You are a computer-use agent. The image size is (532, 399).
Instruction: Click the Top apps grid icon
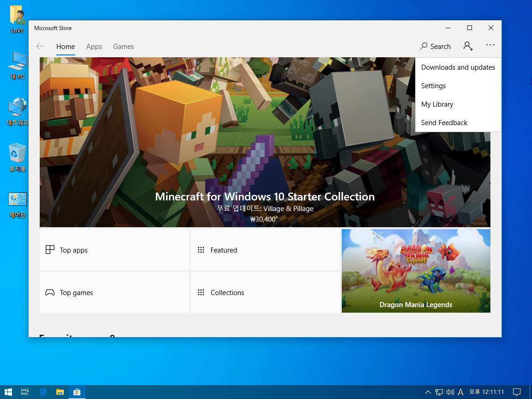click(x=50, y=250)
